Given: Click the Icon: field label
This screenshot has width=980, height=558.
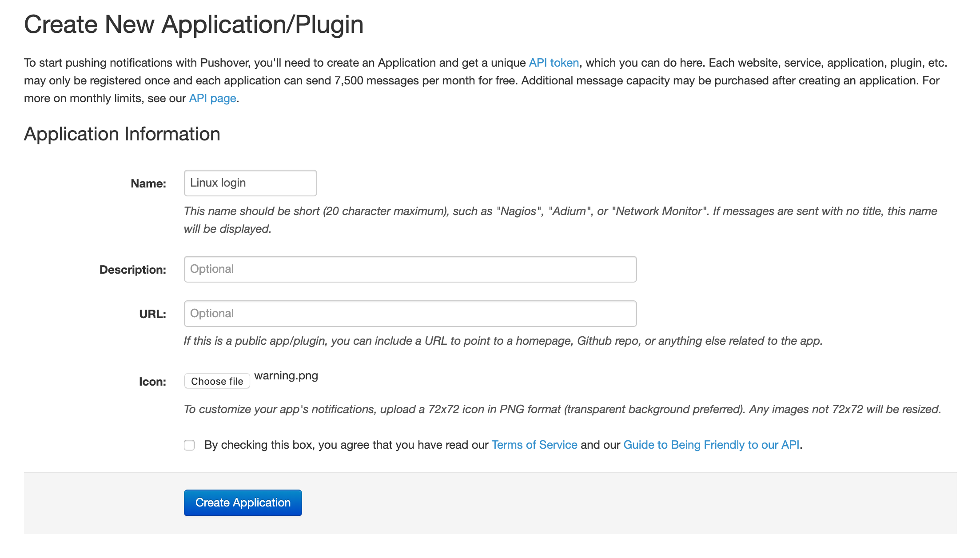Looking at the screenshot, I should pyautogui.click(x=152, y=382).
